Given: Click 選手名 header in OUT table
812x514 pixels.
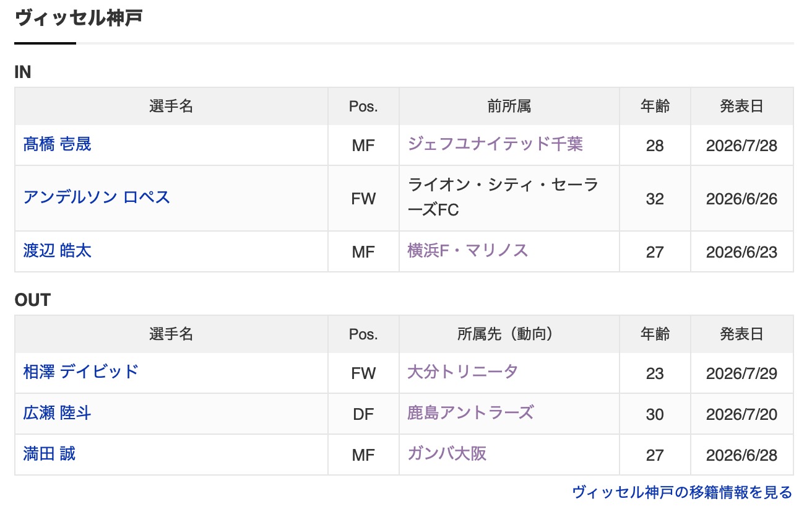Looking at the screenshot, I should (x=171, y=334).
